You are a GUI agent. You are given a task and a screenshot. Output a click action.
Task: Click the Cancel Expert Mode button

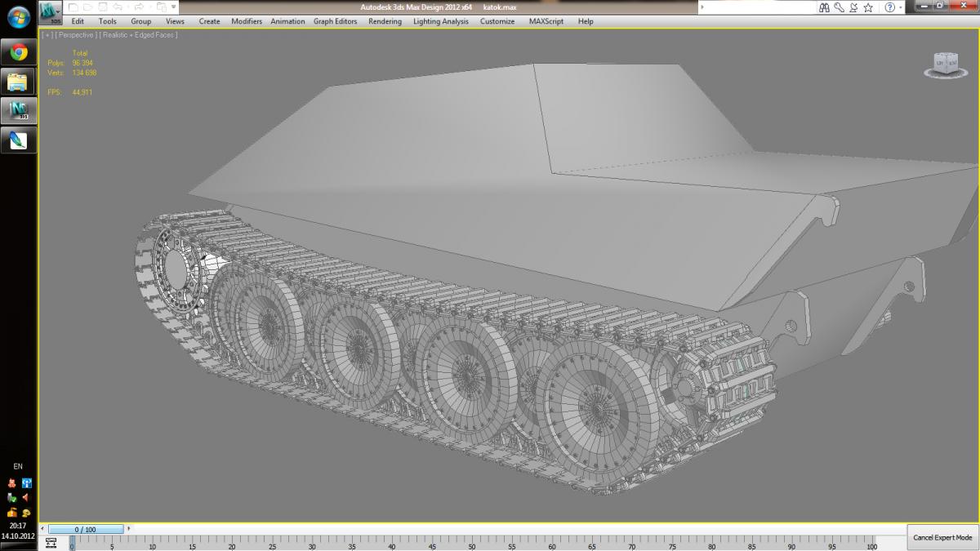pyautogui.click(x=942, y=538)
